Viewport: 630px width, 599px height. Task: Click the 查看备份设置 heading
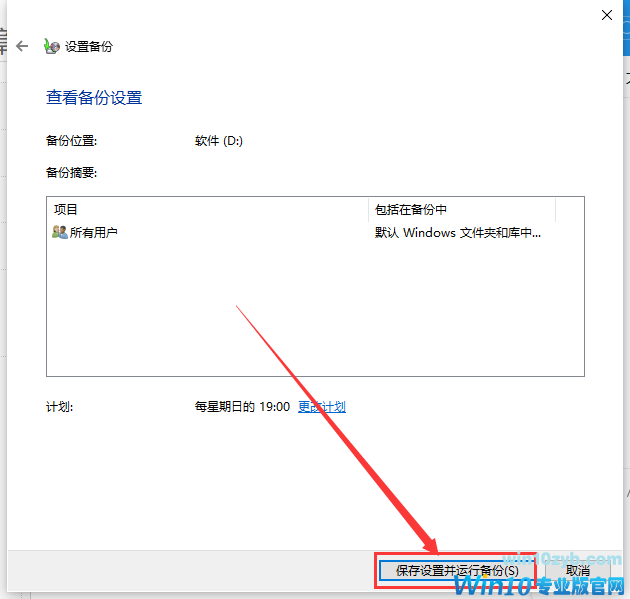(94, 98)
